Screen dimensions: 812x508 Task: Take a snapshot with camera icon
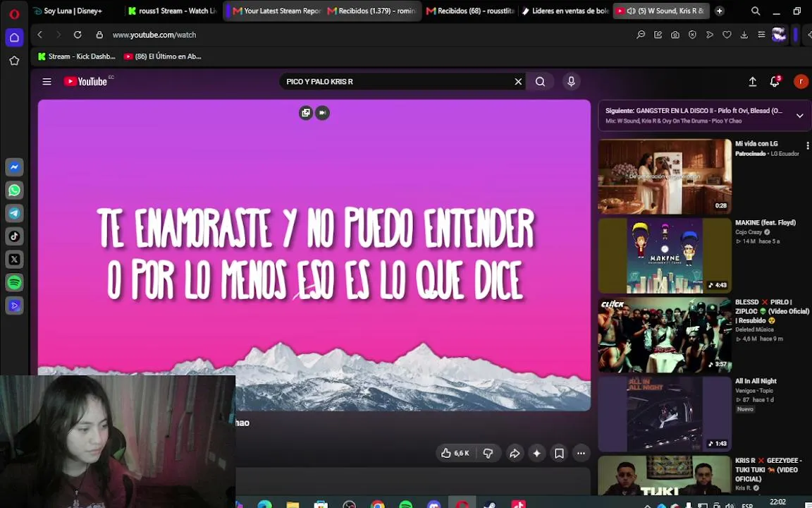[x=675, y=35]
